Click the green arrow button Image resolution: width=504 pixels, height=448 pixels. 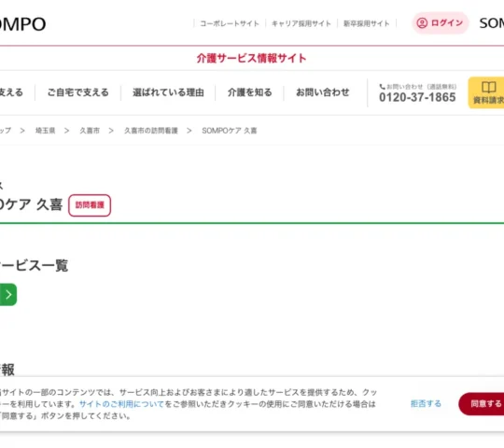(x=8, y=294)
